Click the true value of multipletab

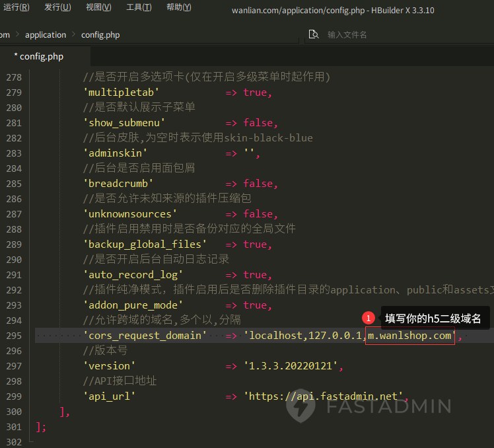tap(255, 93)
